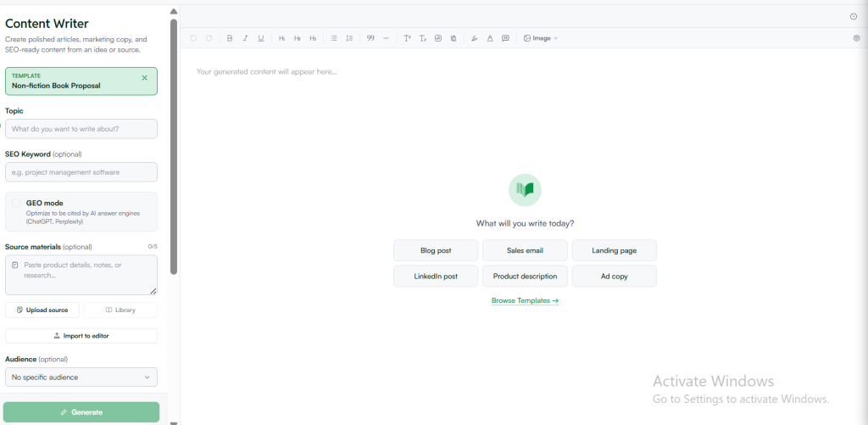Click the editor placeholder text area
The width and height of the screenshot is (868, 425).
pos(266,71)
